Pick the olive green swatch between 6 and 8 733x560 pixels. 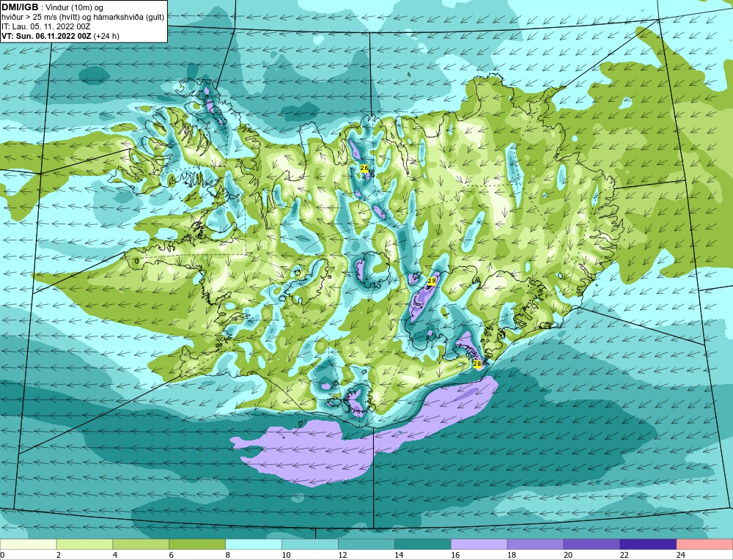[x=197, y=545]
